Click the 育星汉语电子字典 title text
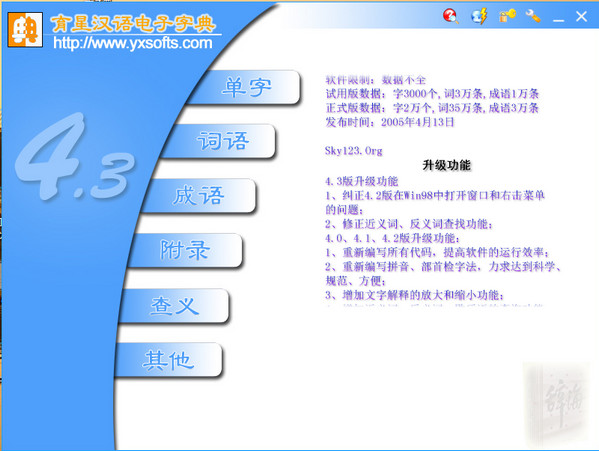Viewport: 599px width, 451px height. point(133,24)
